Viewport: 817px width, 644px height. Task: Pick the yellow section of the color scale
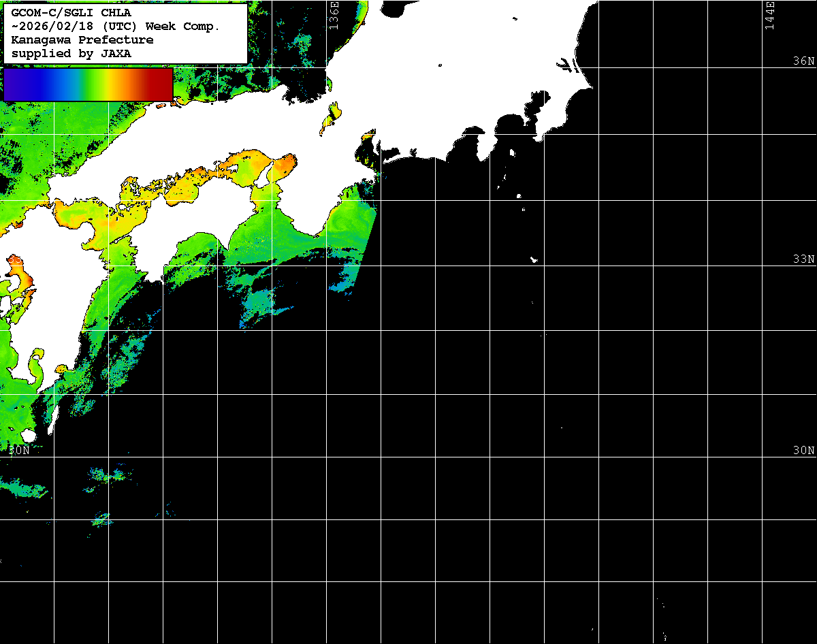109,84
